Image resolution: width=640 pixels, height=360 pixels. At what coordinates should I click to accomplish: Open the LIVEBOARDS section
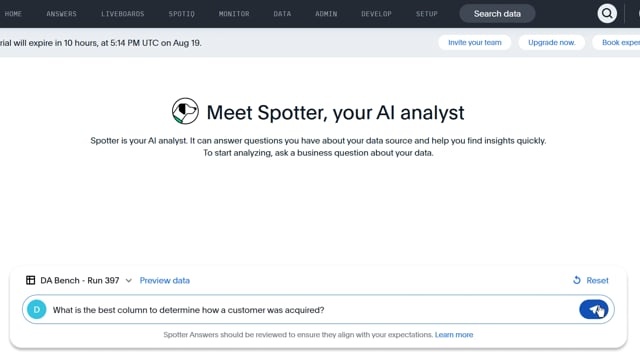(122, 14)
